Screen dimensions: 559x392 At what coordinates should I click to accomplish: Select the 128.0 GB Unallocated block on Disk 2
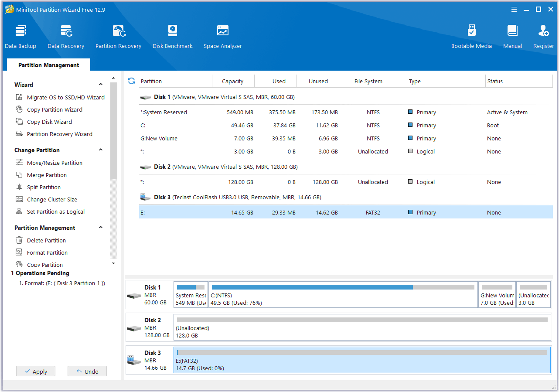[362, 327]
